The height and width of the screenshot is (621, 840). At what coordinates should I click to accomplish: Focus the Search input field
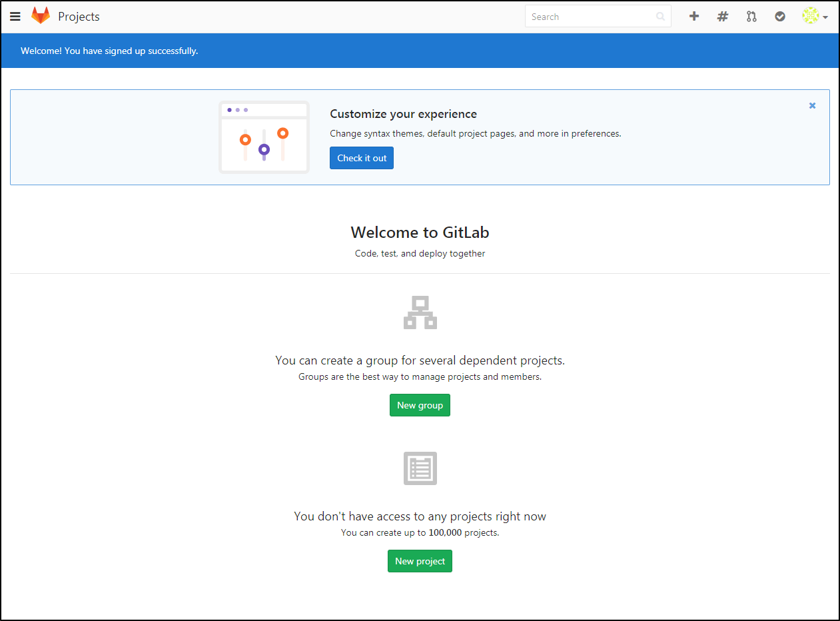(598, 17)
